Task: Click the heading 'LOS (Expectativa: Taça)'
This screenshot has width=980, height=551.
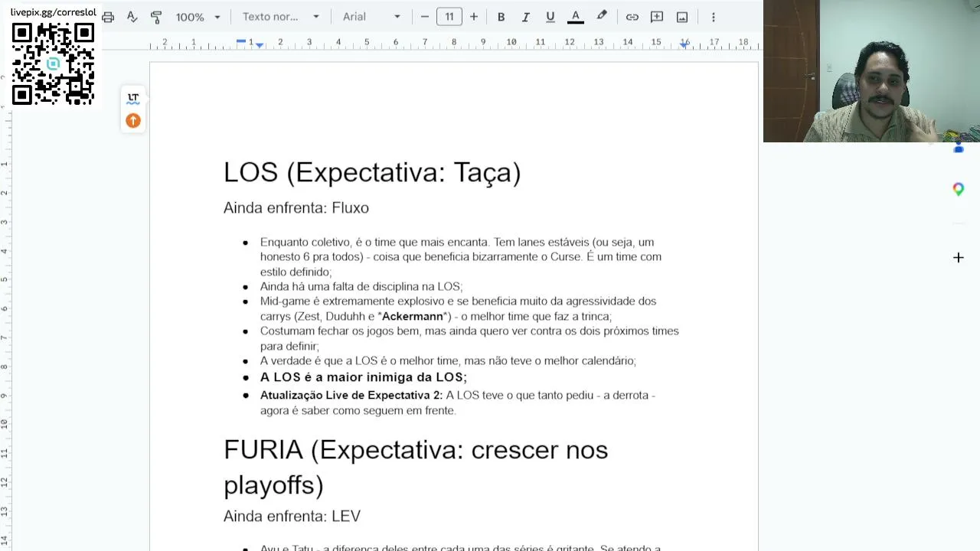Action: point(372,172)
